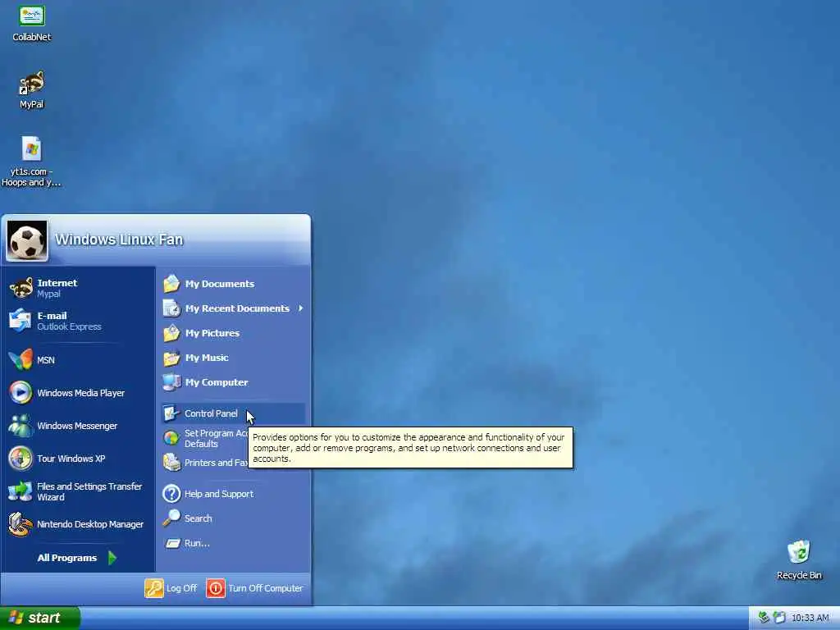840x630 pixels.
Task: Select the MyPal desktop shortcut icon
Action: pos(32,83)
